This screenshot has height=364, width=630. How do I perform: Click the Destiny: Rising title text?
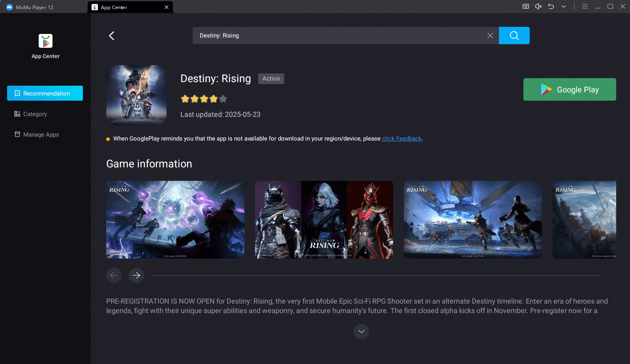click(216, 79)
